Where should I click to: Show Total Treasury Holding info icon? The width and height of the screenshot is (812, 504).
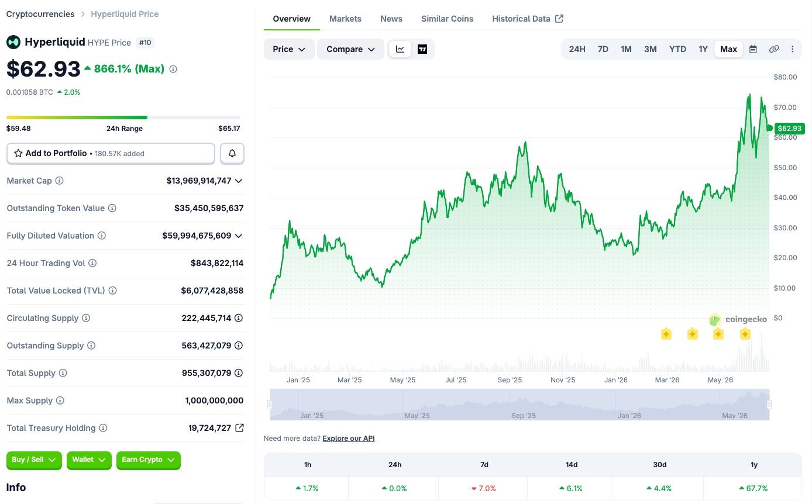coord(103,428)
